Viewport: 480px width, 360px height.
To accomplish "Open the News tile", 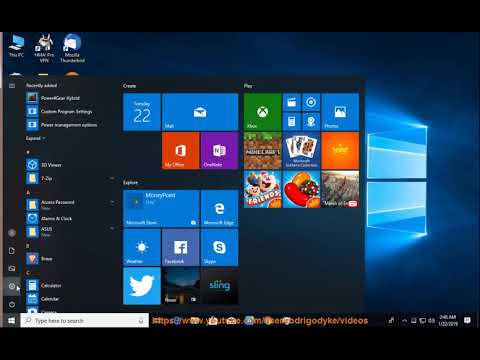I will tap(181, 286).
